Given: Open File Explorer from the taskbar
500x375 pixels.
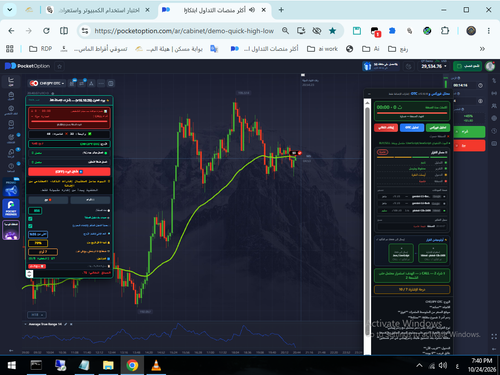Looking at the screenshot, I should tap(108, 365).
